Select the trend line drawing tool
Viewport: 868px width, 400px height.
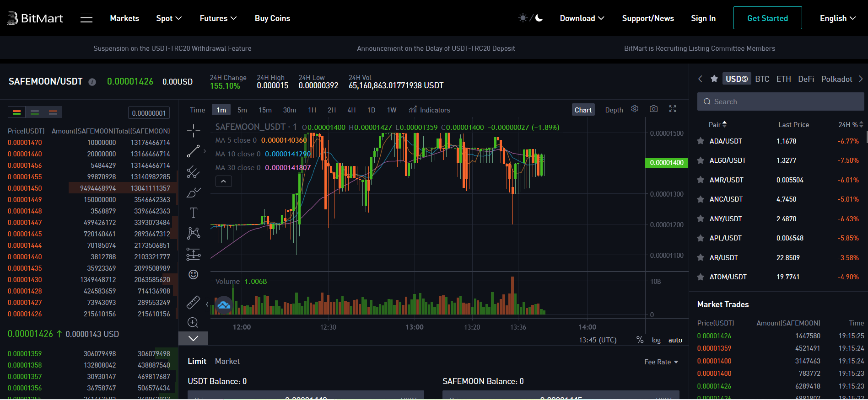pos(194,151)
